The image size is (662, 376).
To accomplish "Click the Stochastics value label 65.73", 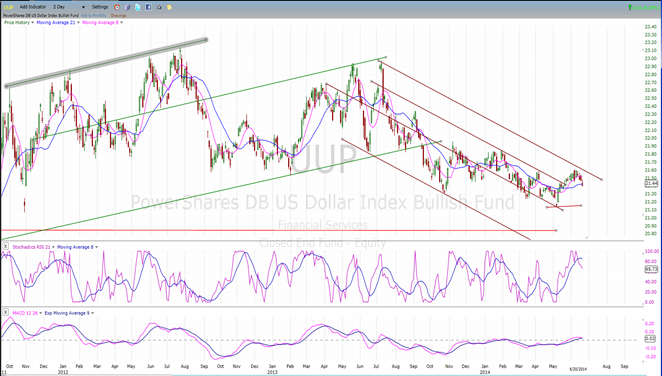I will (x=651, y=269).
